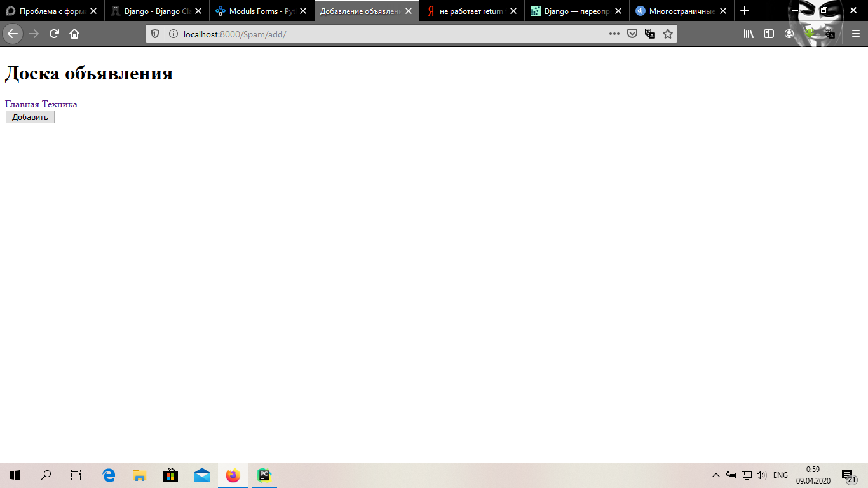868x488 pixels.
Task: Open page actions three-dot menu
Action: click(x=614, y=34)
